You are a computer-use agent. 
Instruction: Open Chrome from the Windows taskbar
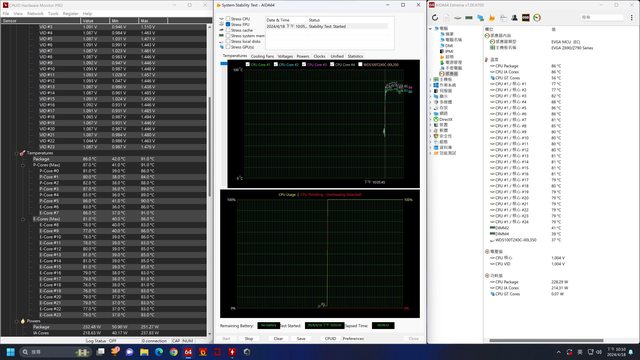click(173, 352)
